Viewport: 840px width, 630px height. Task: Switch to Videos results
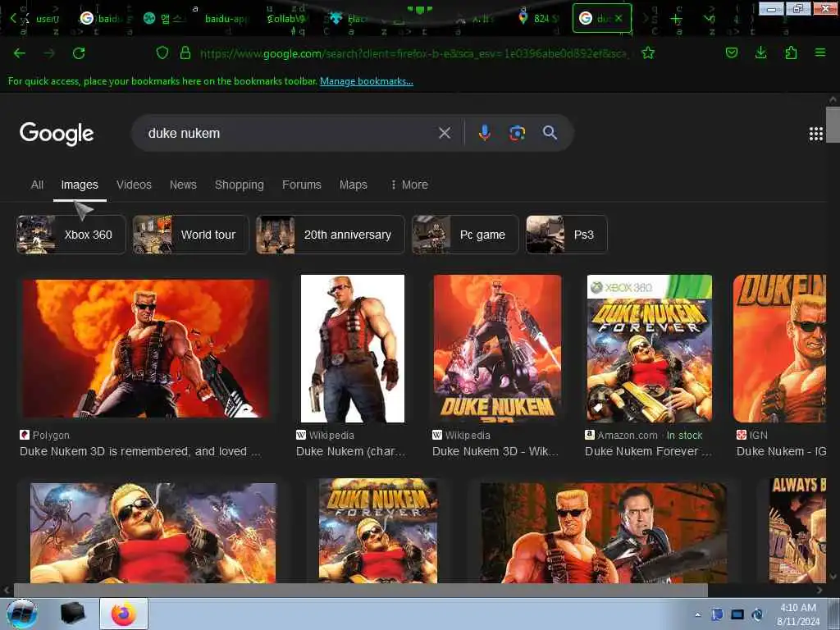click(x=134, y=185)
